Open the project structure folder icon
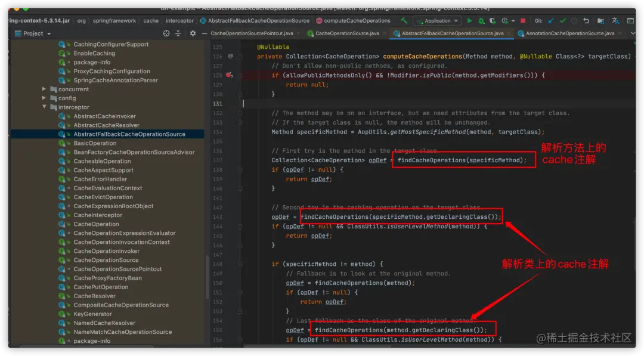644x356 pixels. tap(600, 20)
